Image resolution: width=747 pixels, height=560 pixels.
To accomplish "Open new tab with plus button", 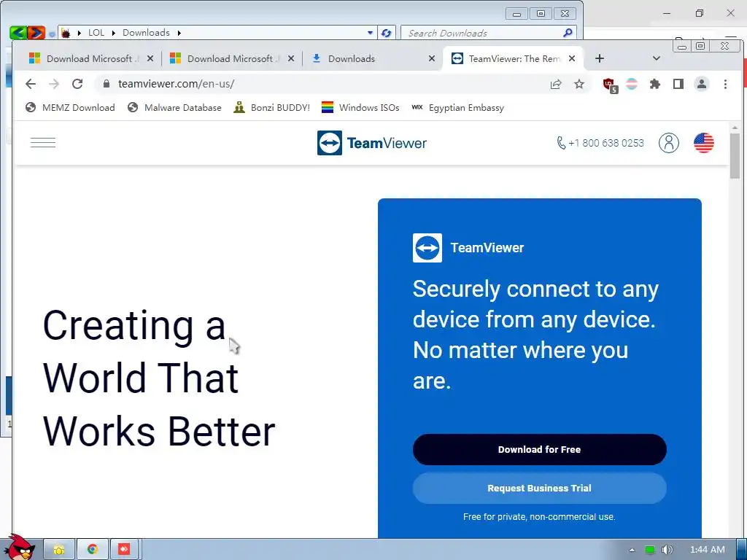I will pyautogui.click(x=600, y=58).
